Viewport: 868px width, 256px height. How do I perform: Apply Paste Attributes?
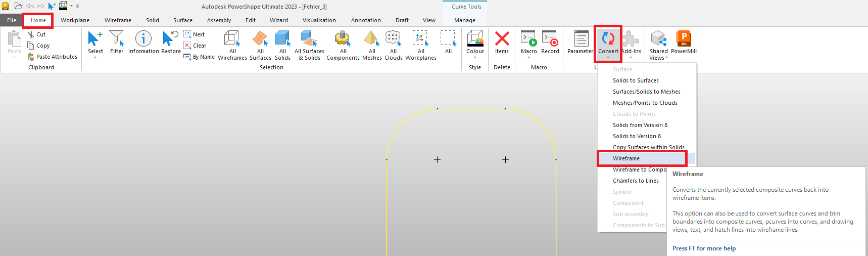[53, 57]
